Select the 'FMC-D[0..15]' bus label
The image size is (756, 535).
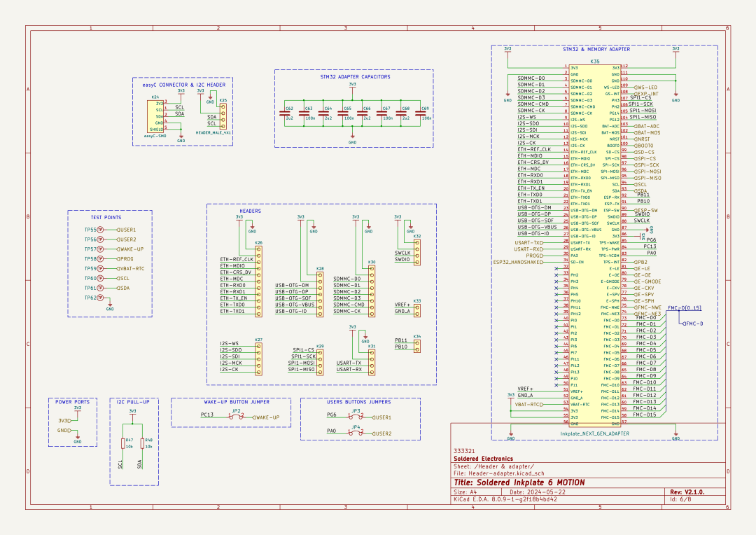coord(685,308)
